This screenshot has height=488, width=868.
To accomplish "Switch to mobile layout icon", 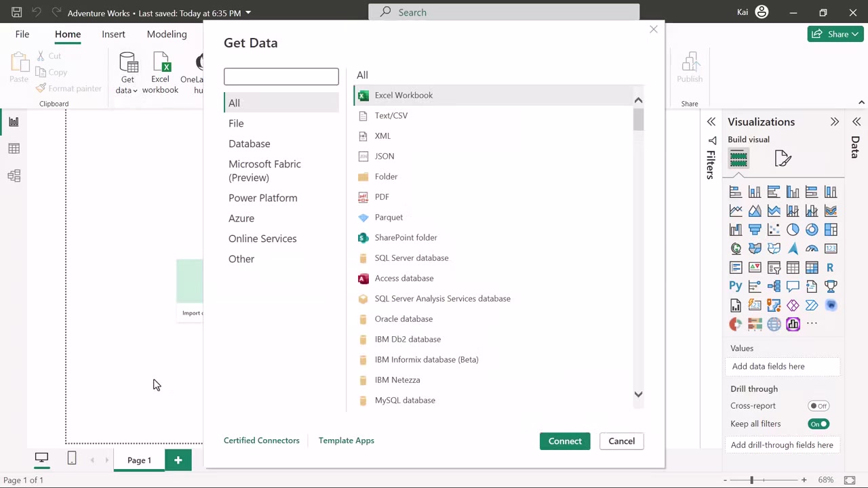I will (72, 459).
